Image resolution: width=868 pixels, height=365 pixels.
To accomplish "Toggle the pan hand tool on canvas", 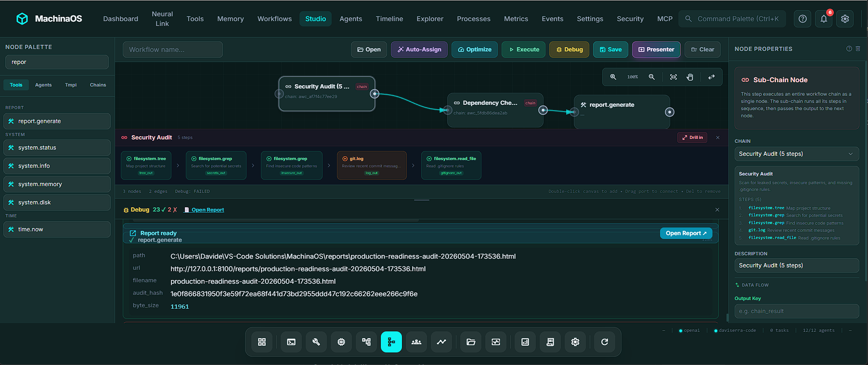I will pyautogui.click(x=690, y=77).
